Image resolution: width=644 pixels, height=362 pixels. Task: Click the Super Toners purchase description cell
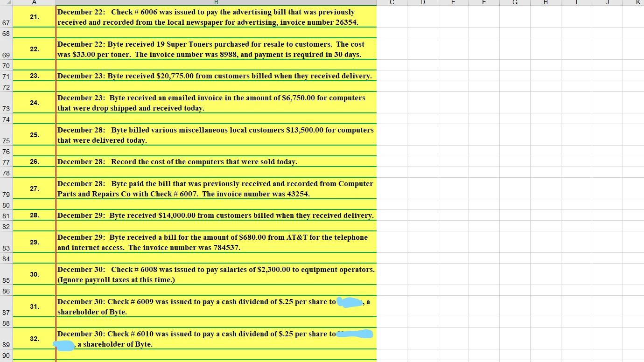[216, 49]
